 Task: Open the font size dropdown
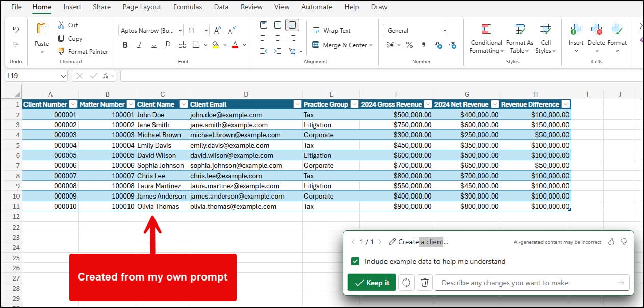[x=205, y=30]
